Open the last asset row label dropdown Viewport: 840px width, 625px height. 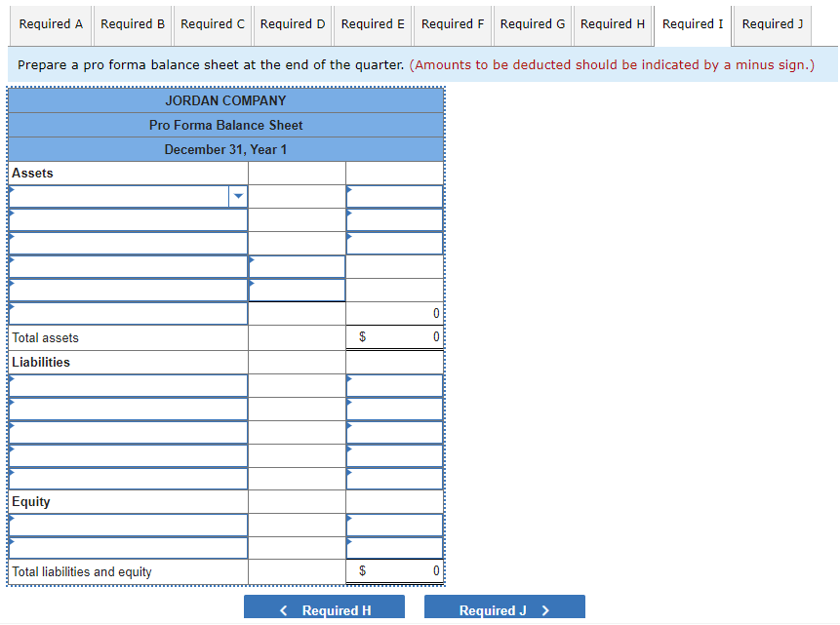(x=127, y=313)
